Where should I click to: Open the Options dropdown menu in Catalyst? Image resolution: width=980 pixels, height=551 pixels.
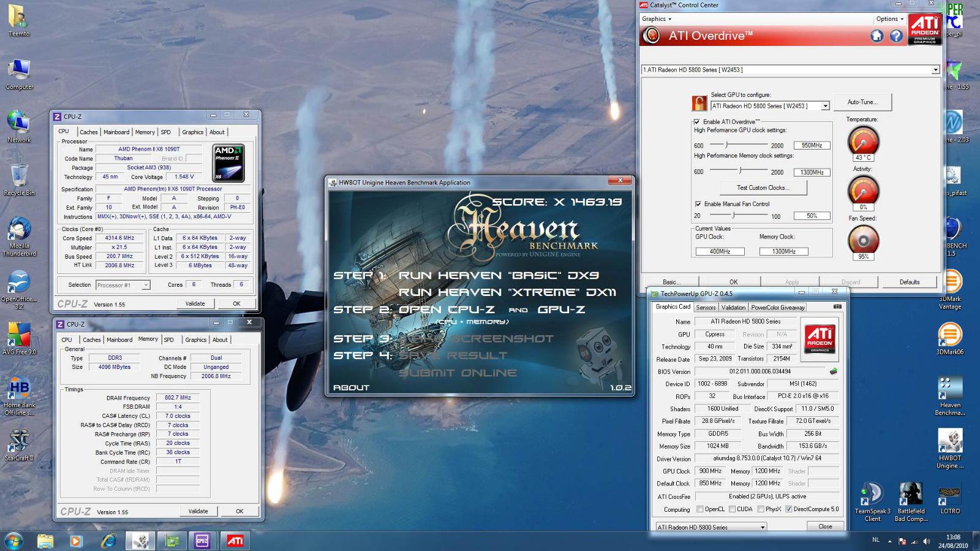pyautogui.click(x=889, y=19)
